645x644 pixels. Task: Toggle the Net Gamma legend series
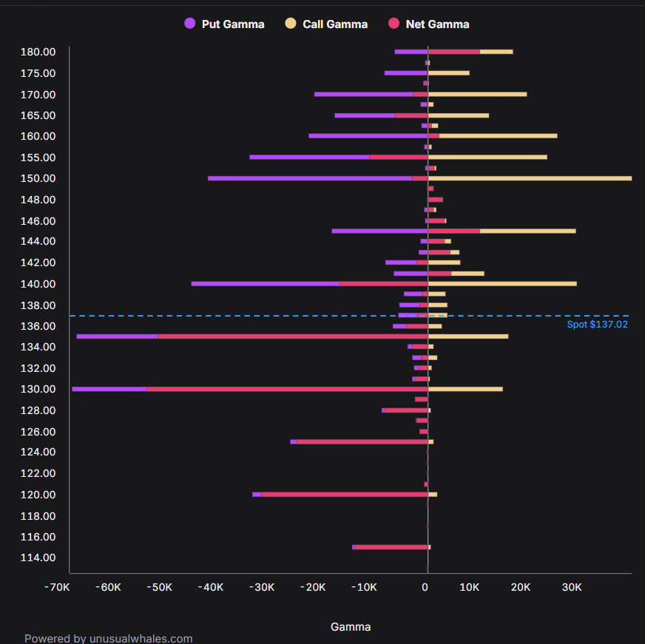tap(428, 24)
